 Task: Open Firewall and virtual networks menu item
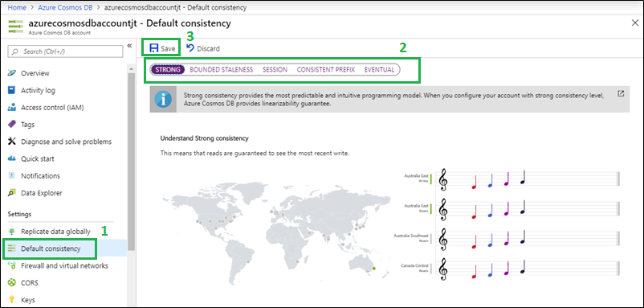[64, 265]
